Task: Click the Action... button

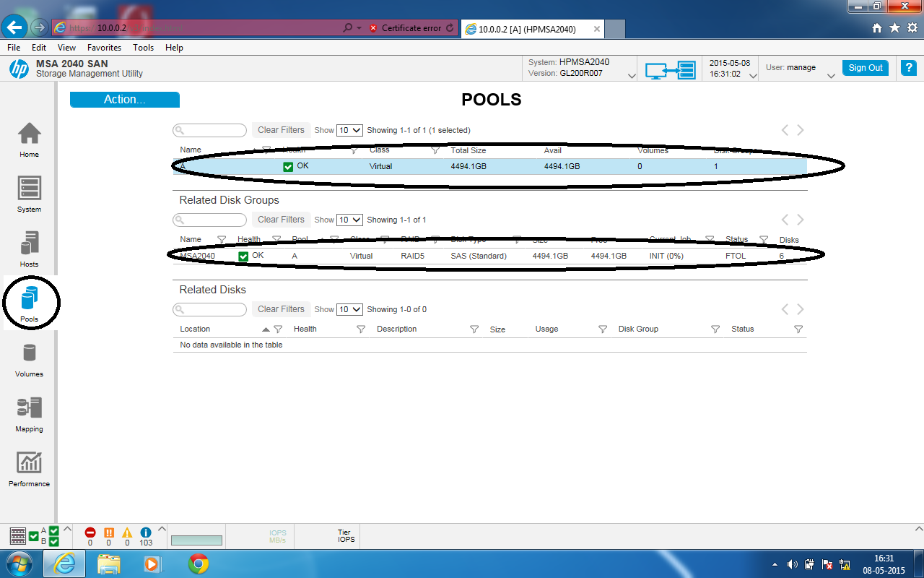Action: pyautogui.click(x=124, y=99)
